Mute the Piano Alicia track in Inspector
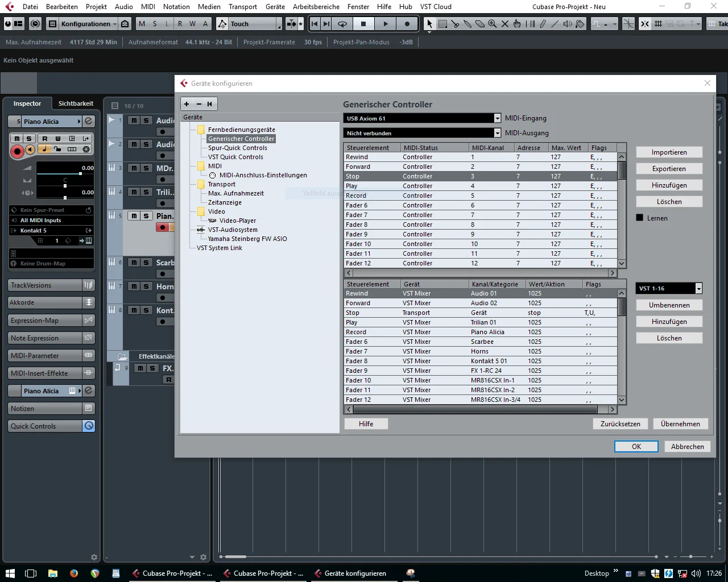The width and height of the screenshot is (728, 582). click(x=17, y=139)
